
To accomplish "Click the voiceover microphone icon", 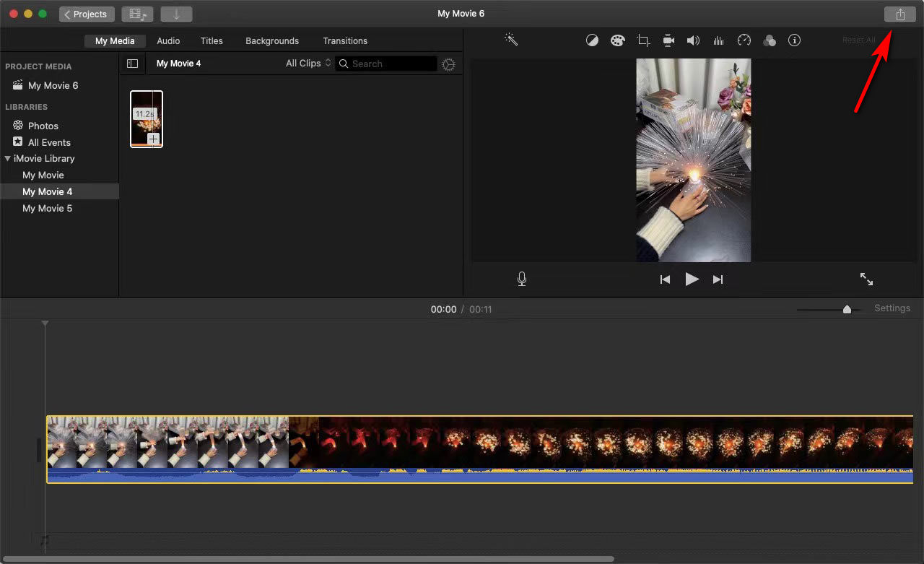I will point(522,279).
